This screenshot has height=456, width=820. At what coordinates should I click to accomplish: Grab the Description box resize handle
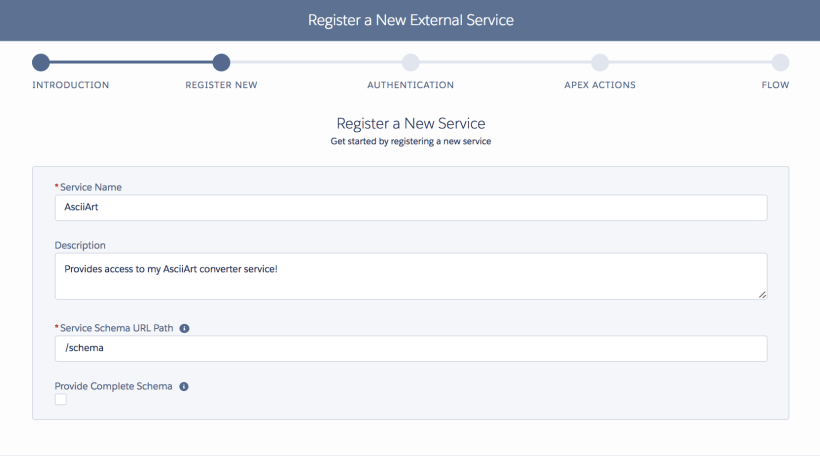(x=762, y=294)
